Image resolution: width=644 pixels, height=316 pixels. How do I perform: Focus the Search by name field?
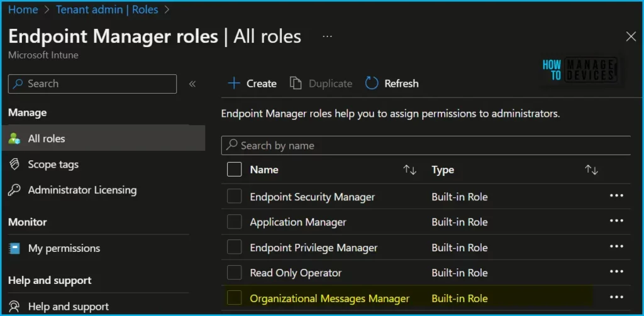coord(426,145)
